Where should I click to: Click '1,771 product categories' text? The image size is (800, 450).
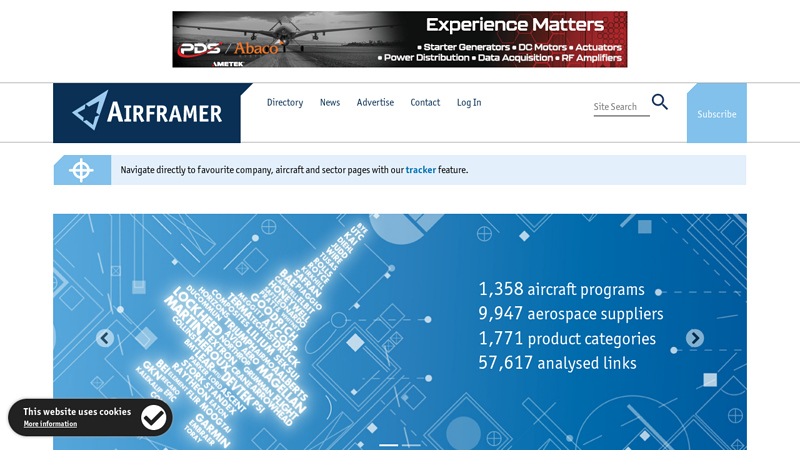[x=567, y=338]
